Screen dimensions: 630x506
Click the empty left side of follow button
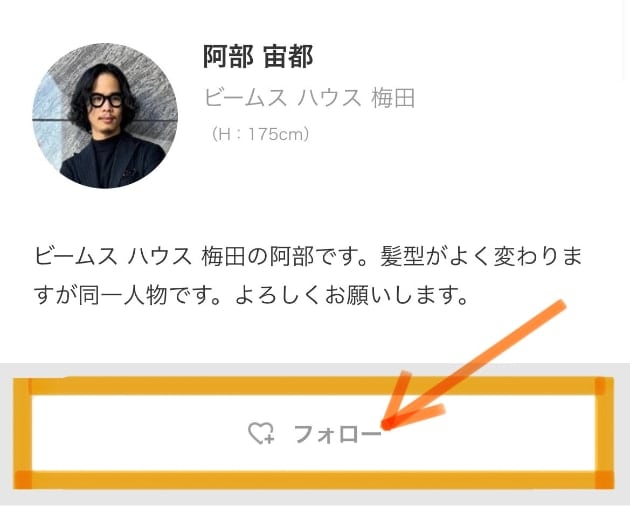(x=137, y=433)
